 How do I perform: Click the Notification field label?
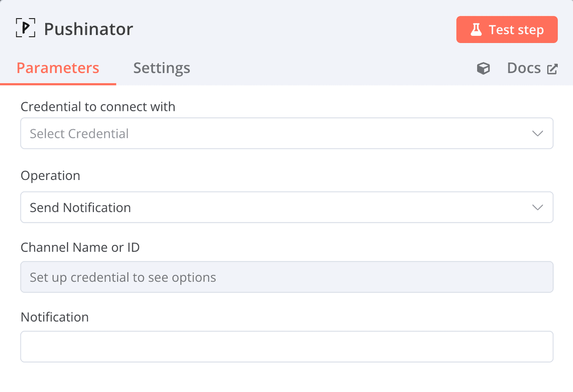point(54,317)
